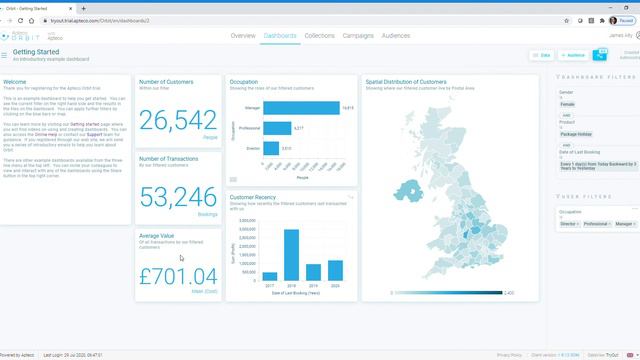This screenshot has width=640, height=360.
Task: Click the Data button
Action: tap(542, 55)
